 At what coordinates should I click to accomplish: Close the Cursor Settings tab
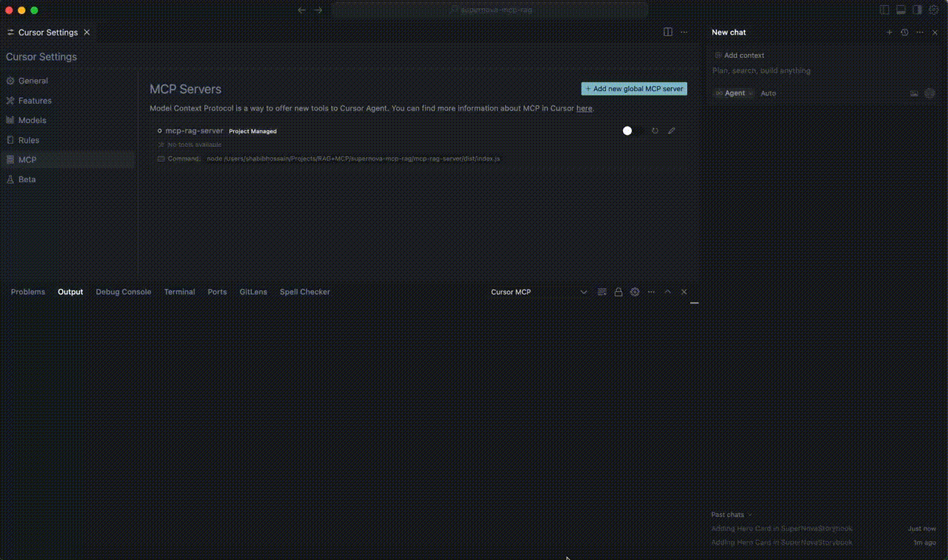[x=87, y=33]
